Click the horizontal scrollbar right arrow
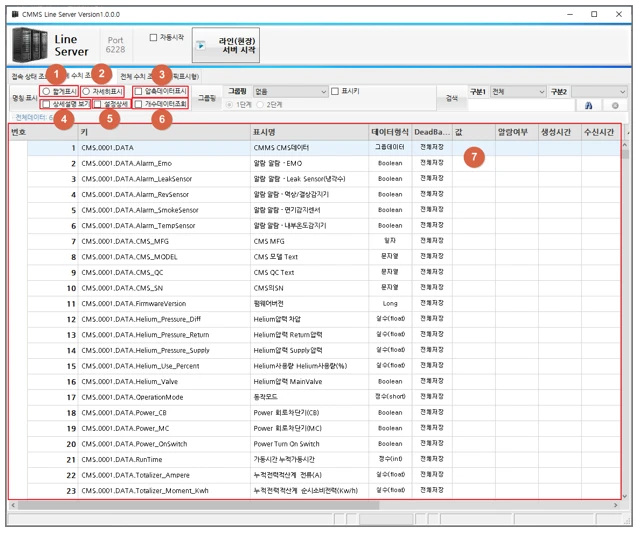Image resolution: width=639 pixels, height=533 pixels. click(615, 505)
